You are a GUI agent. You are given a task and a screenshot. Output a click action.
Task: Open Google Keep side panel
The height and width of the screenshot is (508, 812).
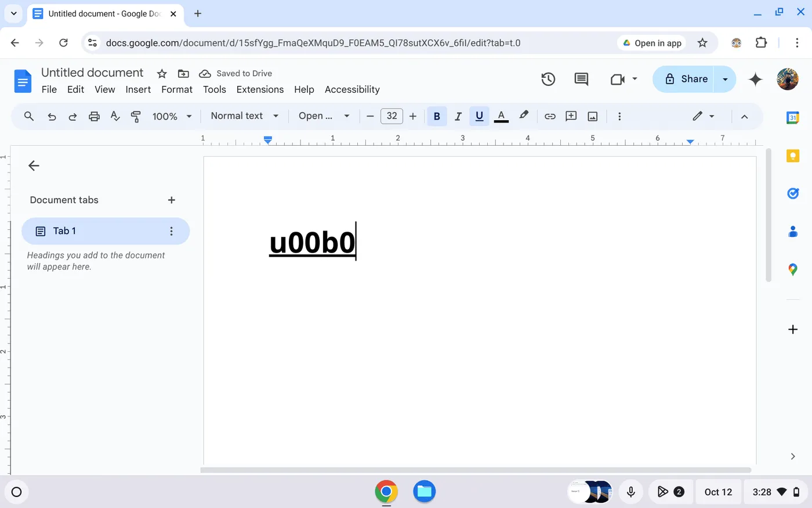coord(793,156)
